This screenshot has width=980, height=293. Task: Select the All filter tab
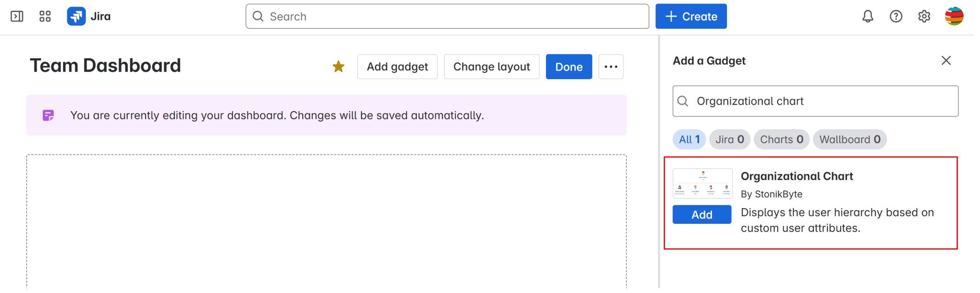point(689,140)
